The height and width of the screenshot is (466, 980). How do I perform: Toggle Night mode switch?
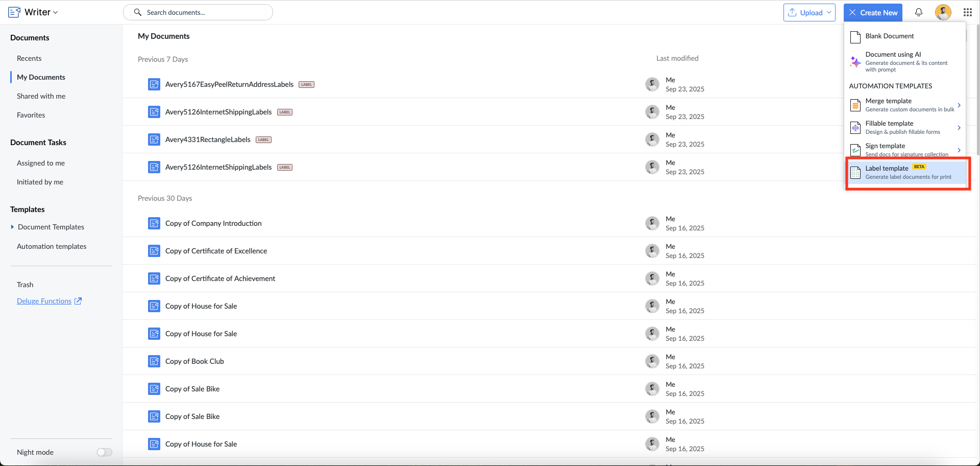point(105,452)
